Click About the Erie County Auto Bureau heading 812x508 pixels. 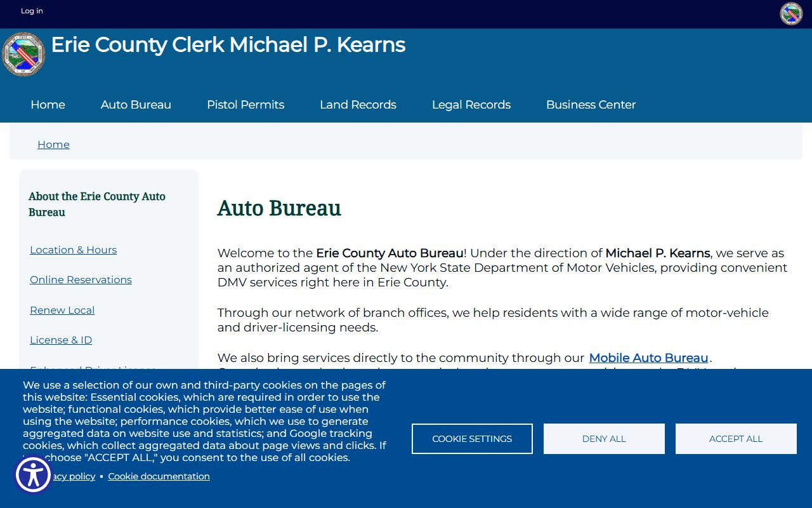97,204
